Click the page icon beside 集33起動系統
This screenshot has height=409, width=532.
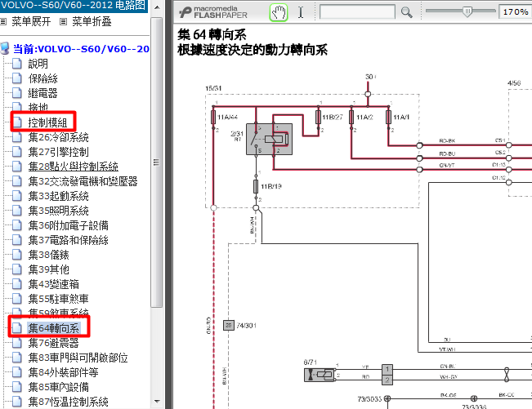tap(17, 196)
